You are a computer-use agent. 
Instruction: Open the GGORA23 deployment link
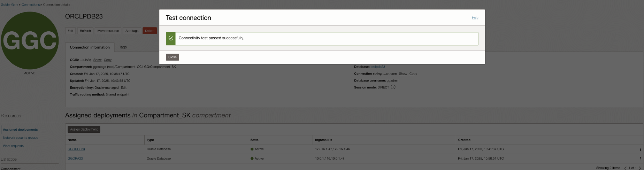[x=75, y=159]
